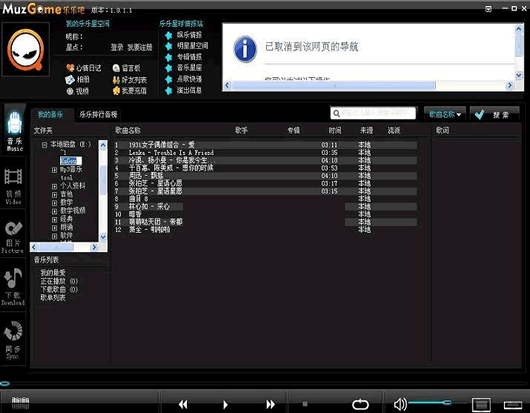Open the 歌曲名称 search type dropdown
The image size is (530, 413).
[445, 115]
